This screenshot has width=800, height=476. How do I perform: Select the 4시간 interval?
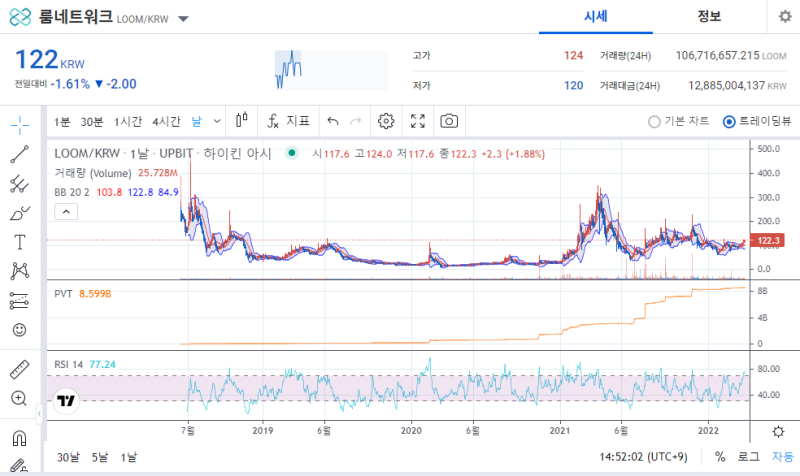[166, 121]
